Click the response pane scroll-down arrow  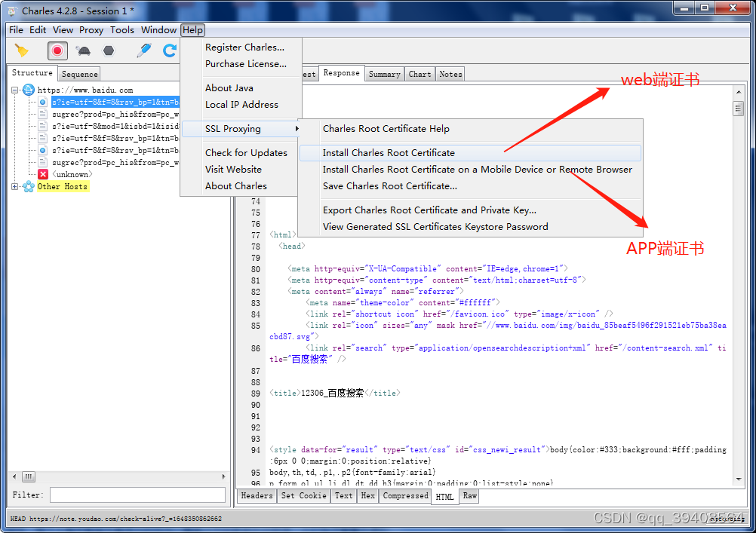click(x=739, y=479)
